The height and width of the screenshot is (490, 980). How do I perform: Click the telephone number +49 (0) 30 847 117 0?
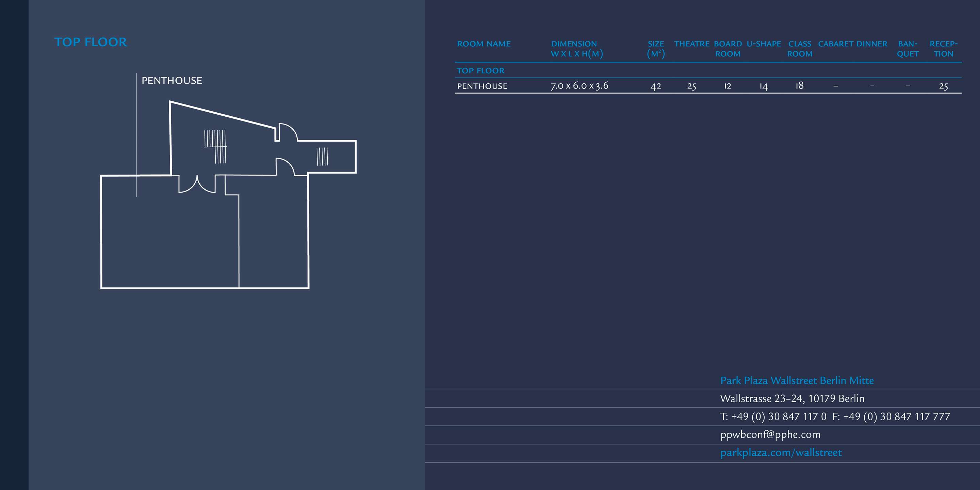point(778,416)
